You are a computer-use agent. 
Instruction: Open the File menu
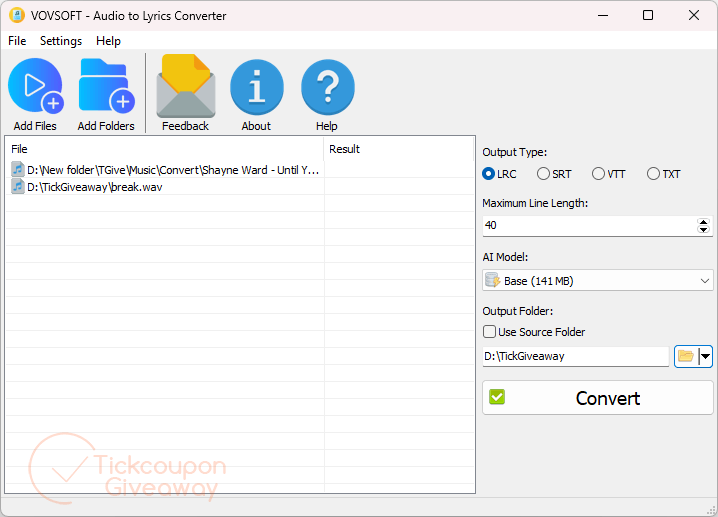click(17, 41)
